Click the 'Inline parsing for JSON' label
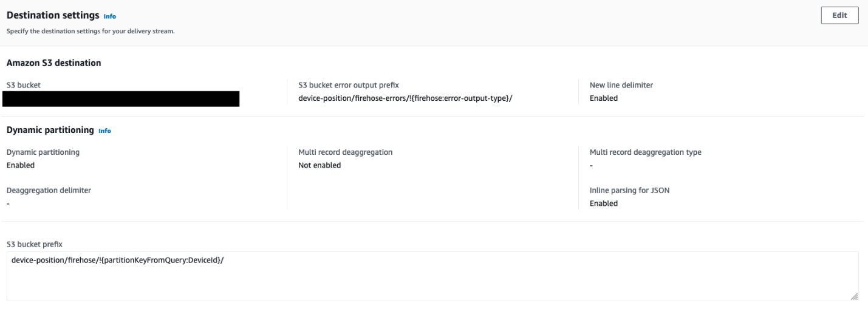Screen dimensions: 868x314 click(x=629, y=190)
